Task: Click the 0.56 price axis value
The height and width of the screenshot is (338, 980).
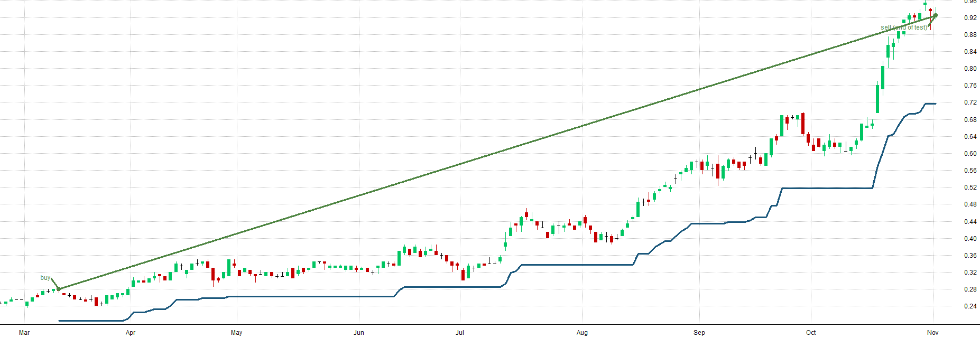Action: coord(970,171)
